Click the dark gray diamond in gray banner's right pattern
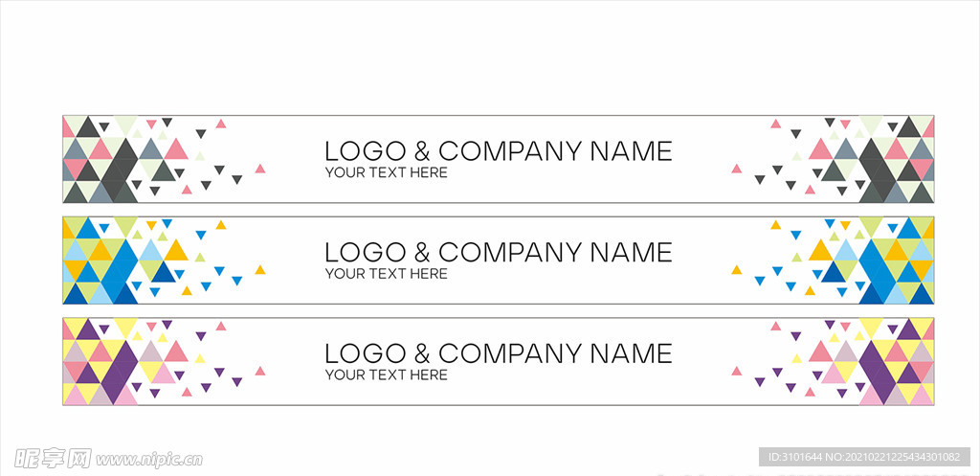980x476 pixels. pos(878,169)
